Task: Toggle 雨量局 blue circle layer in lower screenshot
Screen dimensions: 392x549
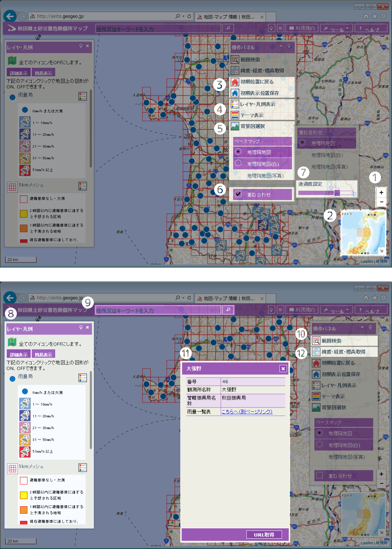Action: point(12,379)
